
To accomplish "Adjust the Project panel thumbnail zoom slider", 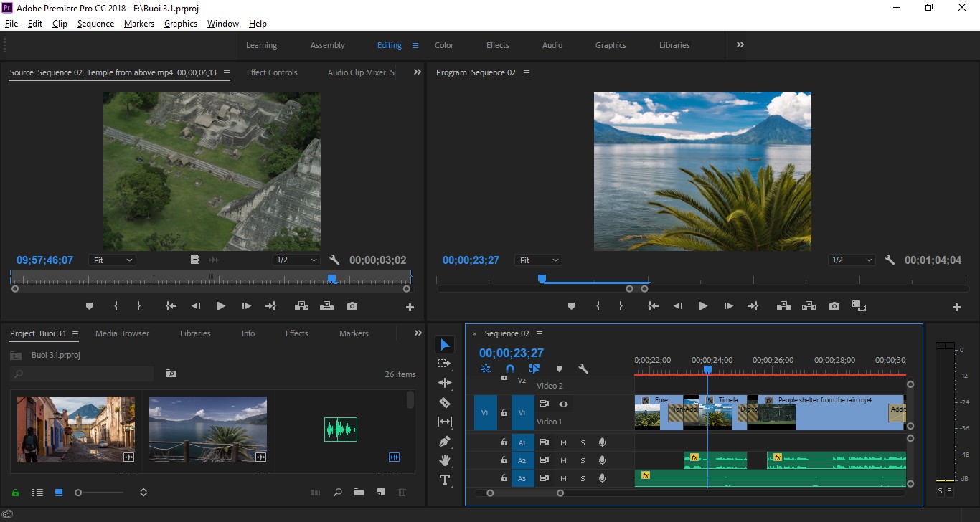I will 100,493.
